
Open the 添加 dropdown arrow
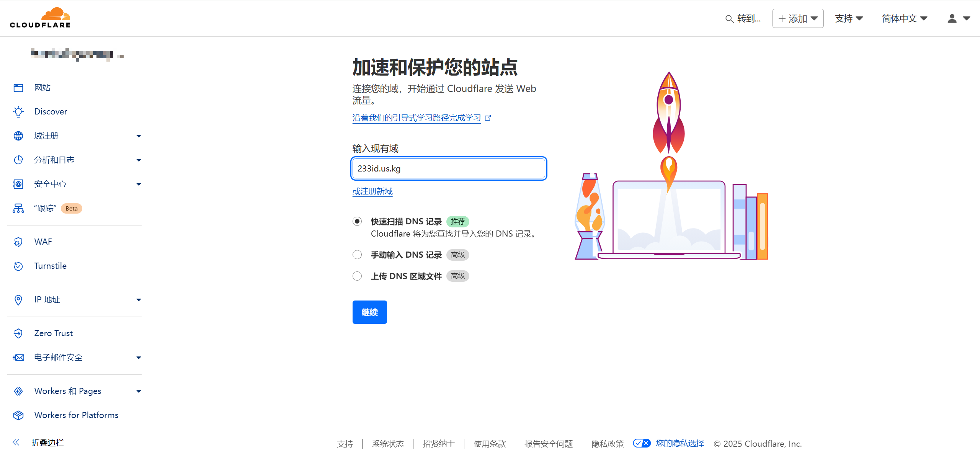(814, 18)
